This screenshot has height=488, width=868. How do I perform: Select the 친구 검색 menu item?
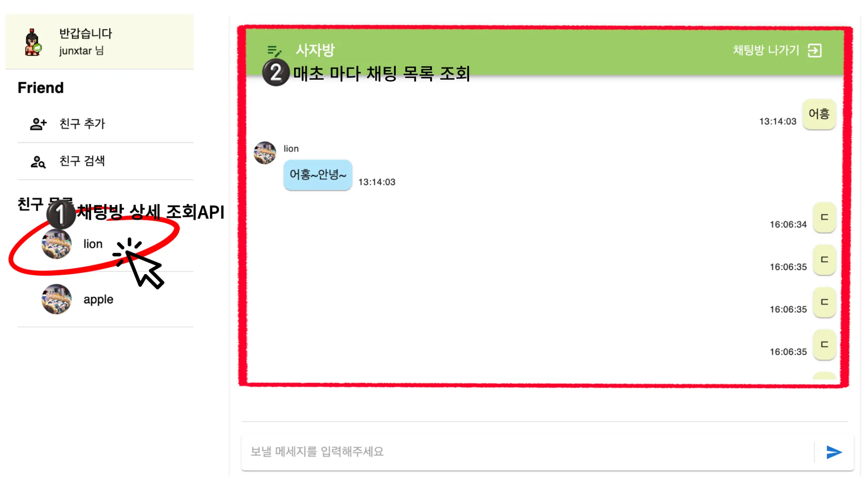point(105,161)
